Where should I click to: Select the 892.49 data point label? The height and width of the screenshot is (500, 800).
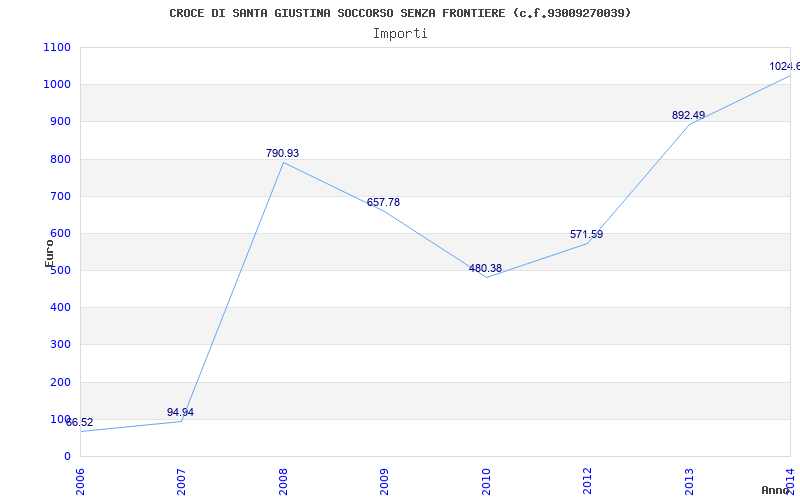click(688, 115)
